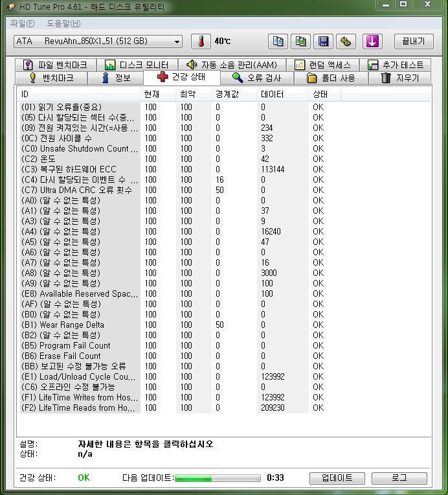This screenshot has height=495, width=448.
Task: Click the copy screenshot toolbar icon
Action: click(x=300, y=41)
